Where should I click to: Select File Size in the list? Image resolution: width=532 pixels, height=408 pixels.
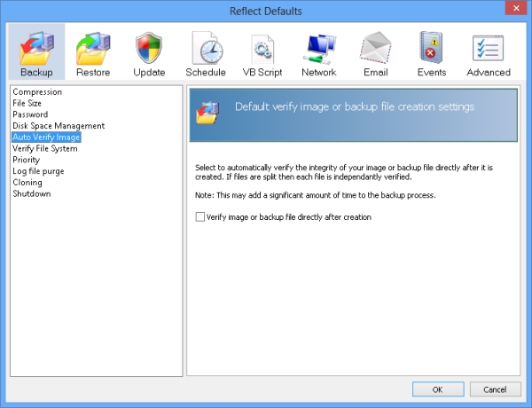pyautogui.click(x=27, y=103)
